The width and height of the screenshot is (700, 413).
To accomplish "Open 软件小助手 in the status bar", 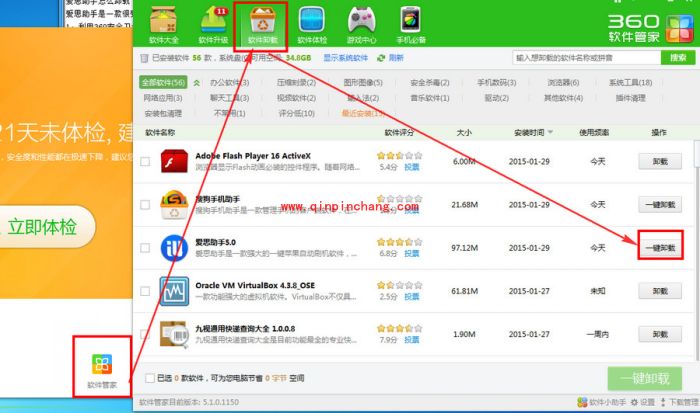I will coord(601,402).
